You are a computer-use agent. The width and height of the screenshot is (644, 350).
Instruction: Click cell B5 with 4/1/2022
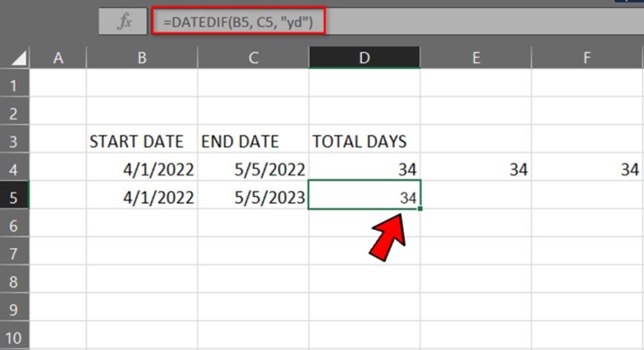coord(142,197)
